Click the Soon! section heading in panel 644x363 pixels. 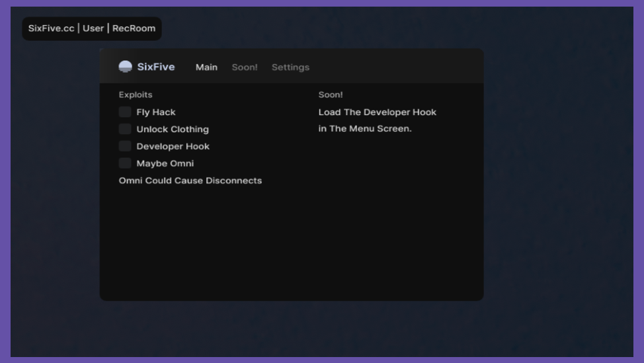pos(331,95)
